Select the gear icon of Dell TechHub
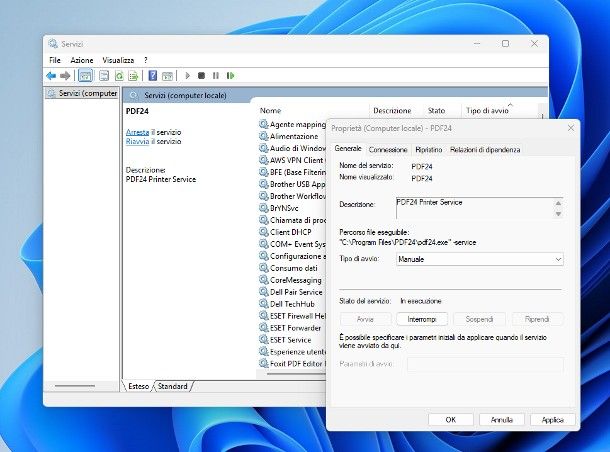This screenshot has height=452, width=610. tap(264, 304)
